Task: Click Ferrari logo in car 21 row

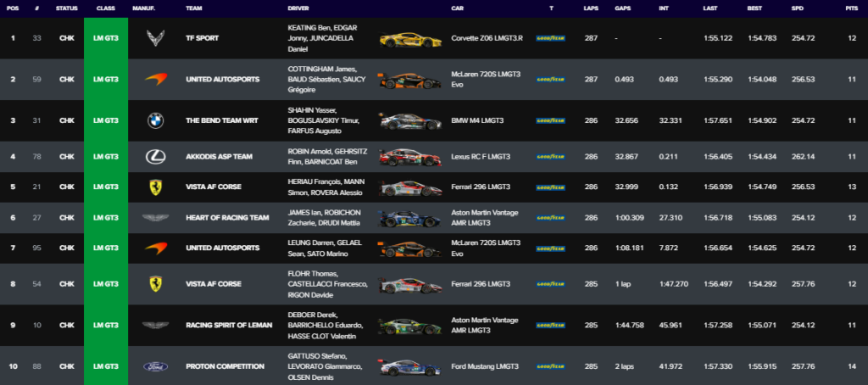Action: point(156,187)
